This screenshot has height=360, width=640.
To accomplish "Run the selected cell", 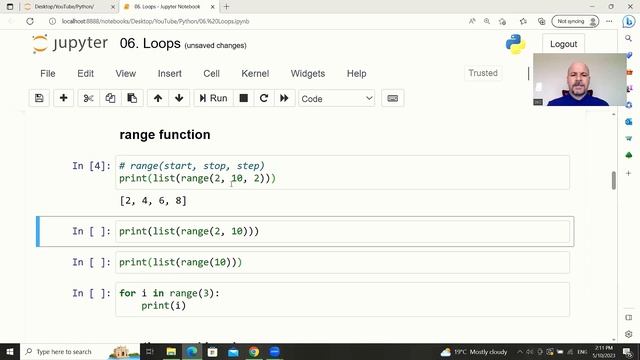I will tap(213, 98).
